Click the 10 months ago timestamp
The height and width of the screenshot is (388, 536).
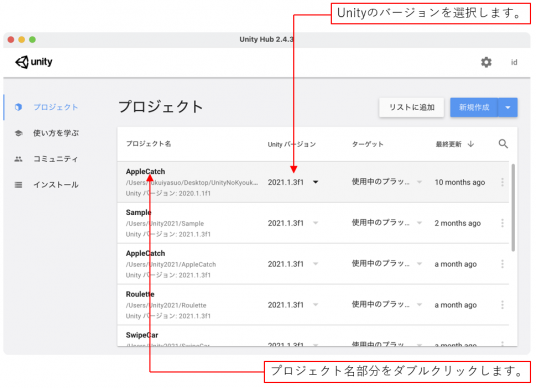pos(460,183)
